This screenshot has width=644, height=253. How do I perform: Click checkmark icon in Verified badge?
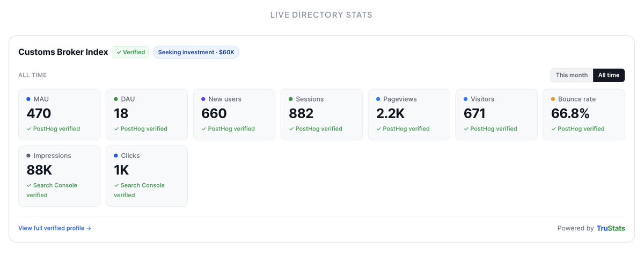click(x=119, y=53)
